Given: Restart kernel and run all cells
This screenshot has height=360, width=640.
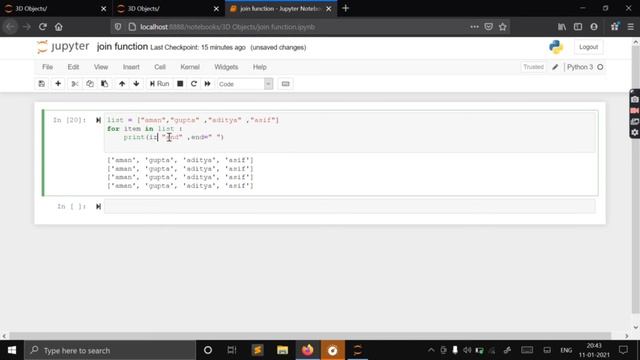Looking at the screenshot, I should click(207, 84).
